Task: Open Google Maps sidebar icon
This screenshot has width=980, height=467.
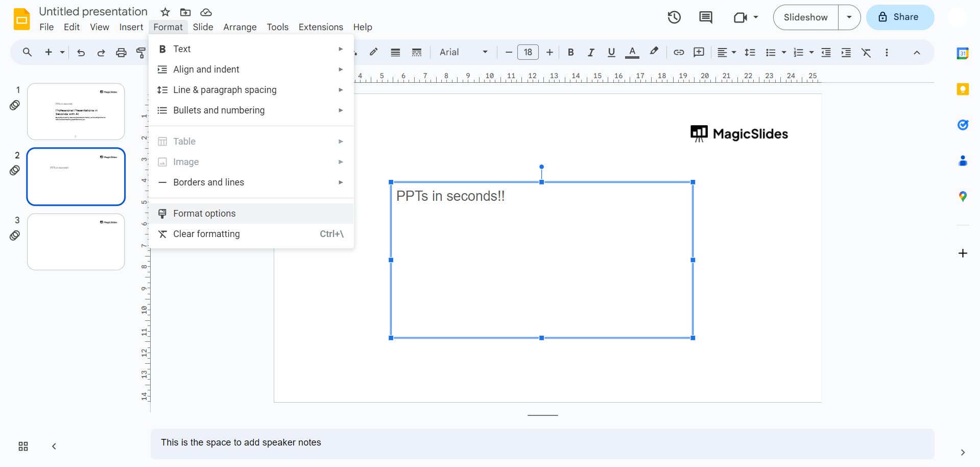Action: click(x=963, y=196)
